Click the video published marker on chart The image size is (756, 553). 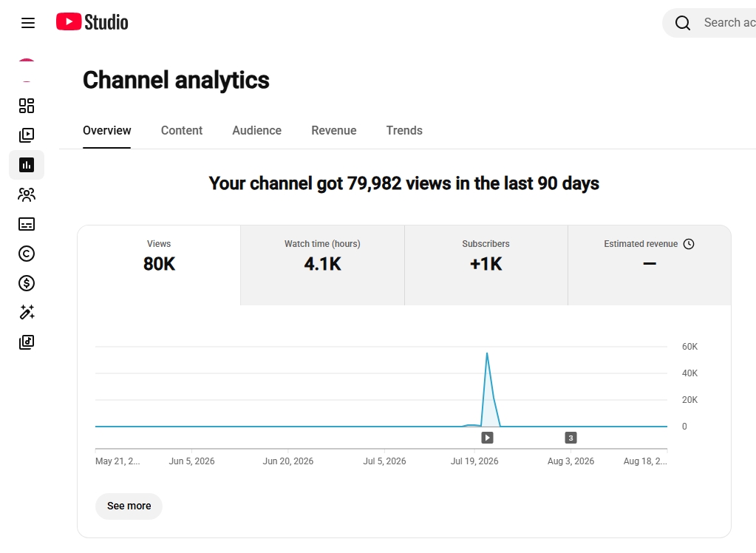(x=488, y=438)
